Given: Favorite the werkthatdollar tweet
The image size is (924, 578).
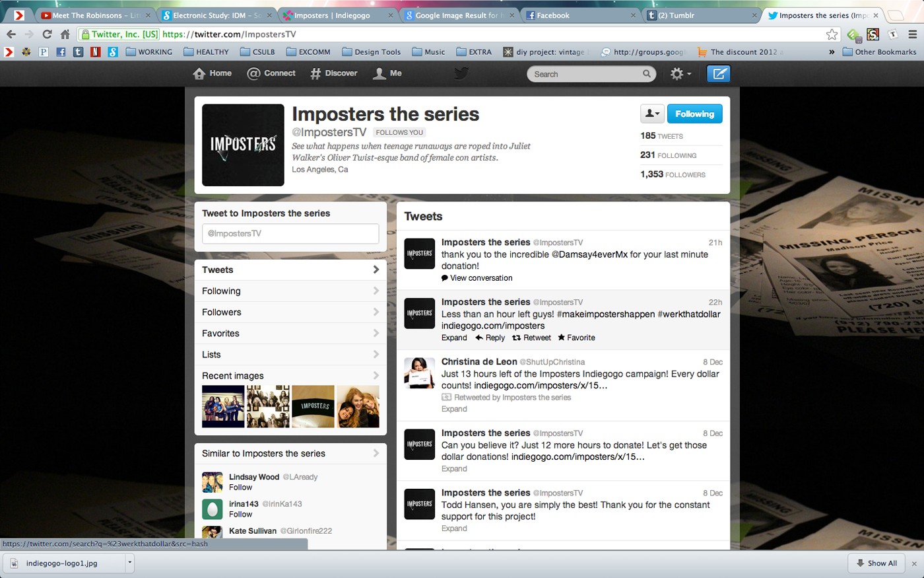Looking at the screenshot, I should tap(576, 338).
